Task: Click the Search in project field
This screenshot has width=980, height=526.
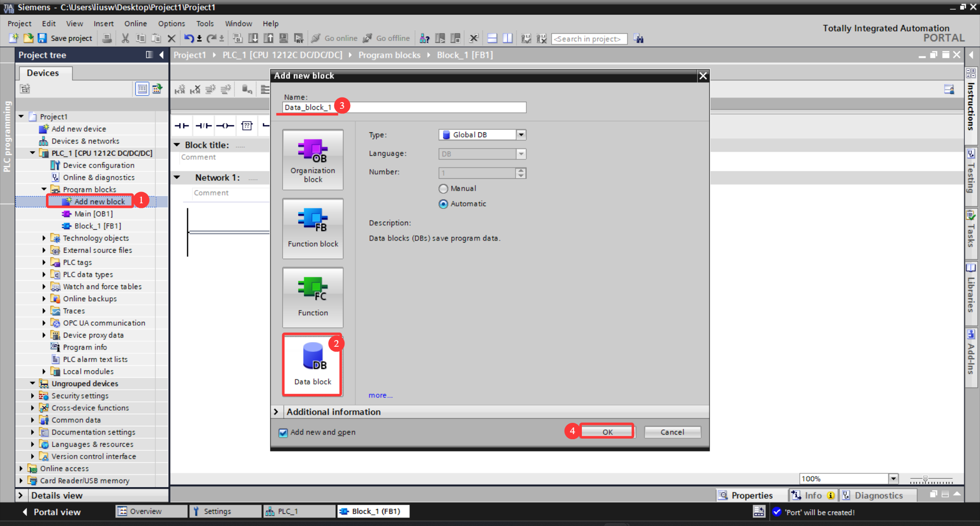Action: pyautogui.click(x=589, y=39)
